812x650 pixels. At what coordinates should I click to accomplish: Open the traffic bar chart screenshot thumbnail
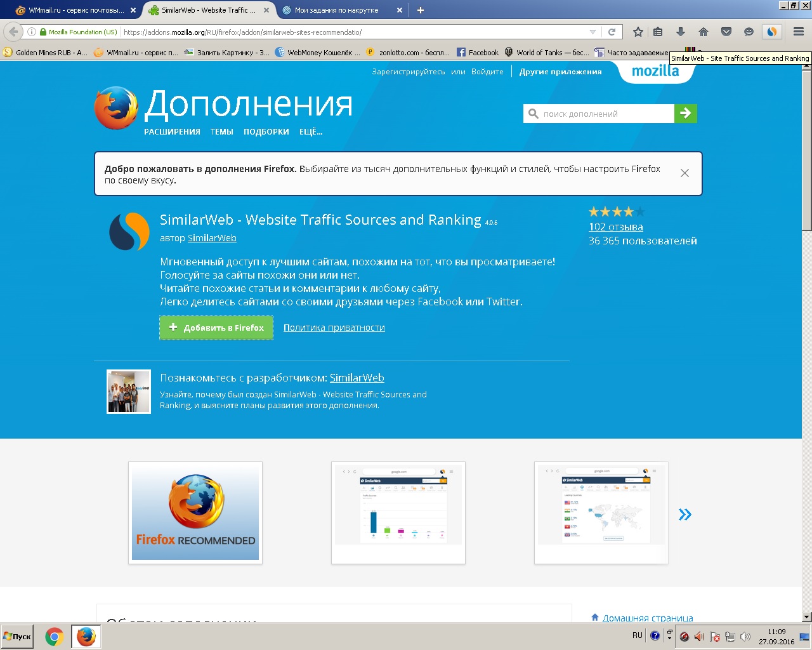pos(398,513)
